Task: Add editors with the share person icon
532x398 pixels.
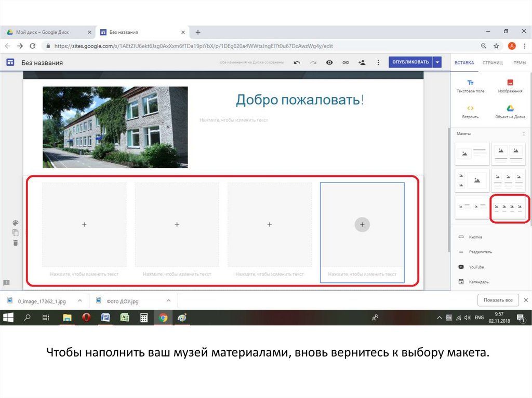Action: coord(362,62)
